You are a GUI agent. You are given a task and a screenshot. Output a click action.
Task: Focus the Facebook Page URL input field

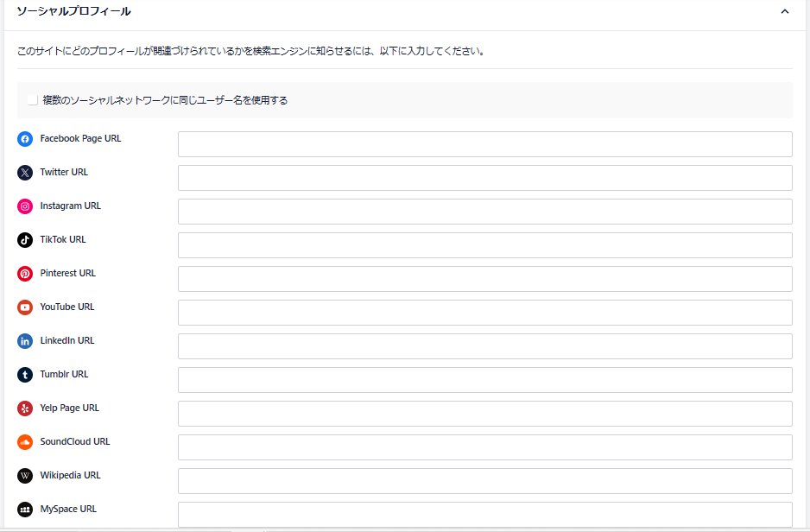coord(485,144)
